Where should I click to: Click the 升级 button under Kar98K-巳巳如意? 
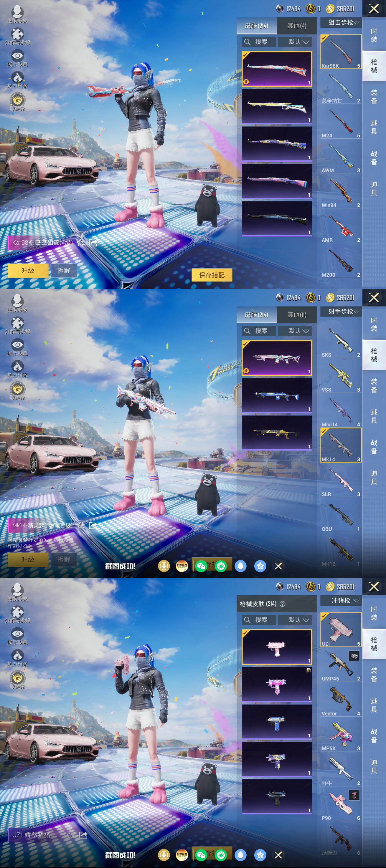click(x=28, y=270)
